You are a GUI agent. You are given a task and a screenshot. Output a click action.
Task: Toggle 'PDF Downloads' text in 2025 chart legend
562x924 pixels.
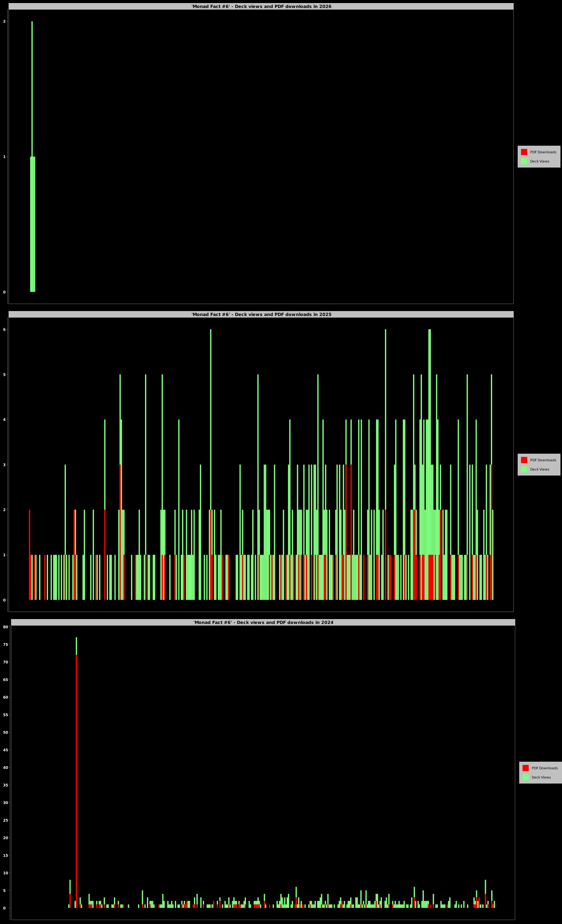tap(543, 460)
